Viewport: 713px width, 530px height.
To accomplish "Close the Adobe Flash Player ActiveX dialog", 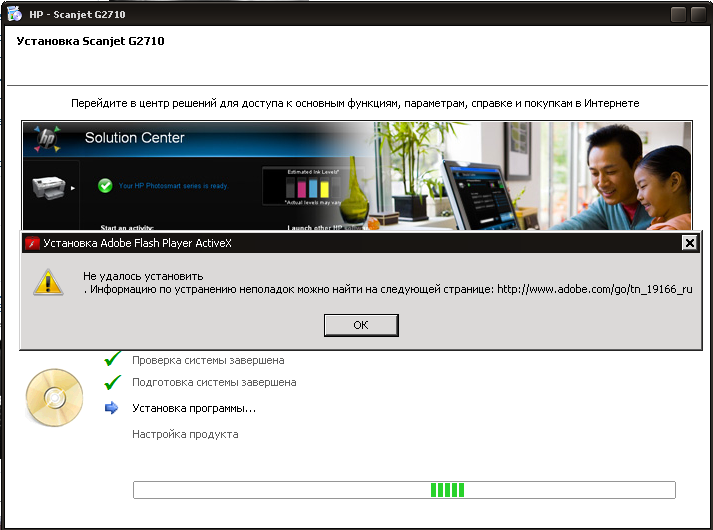I will point(689,243).
